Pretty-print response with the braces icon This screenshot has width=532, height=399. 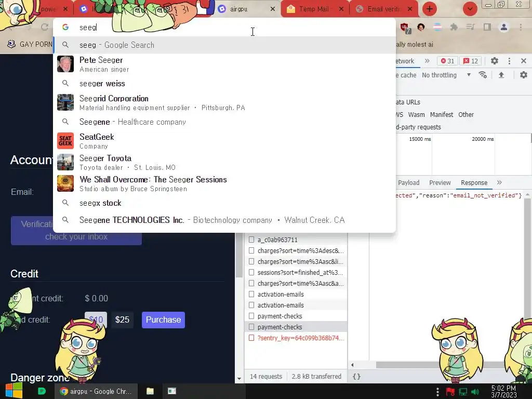[356, 376]
